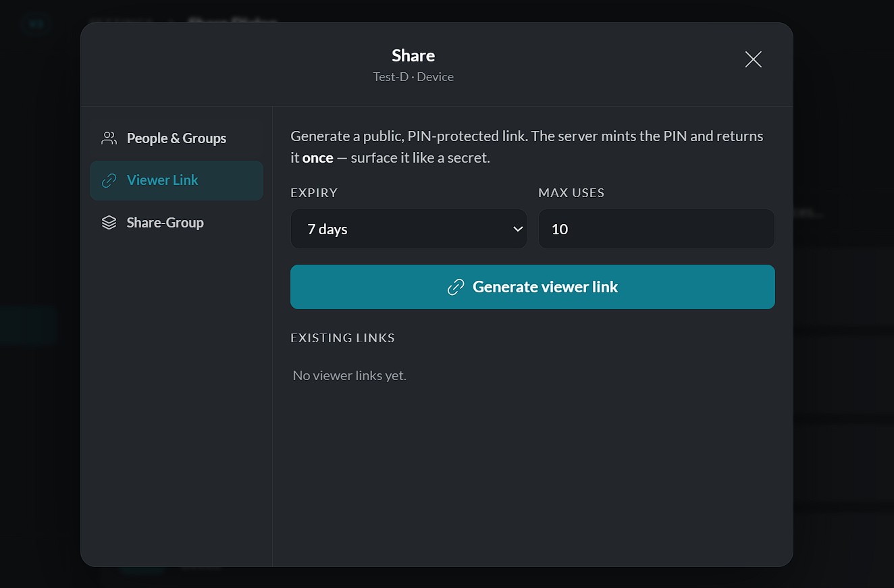Close the Share dialog with the X
This screenshot has width=894, height=588.
click(753, 59)
